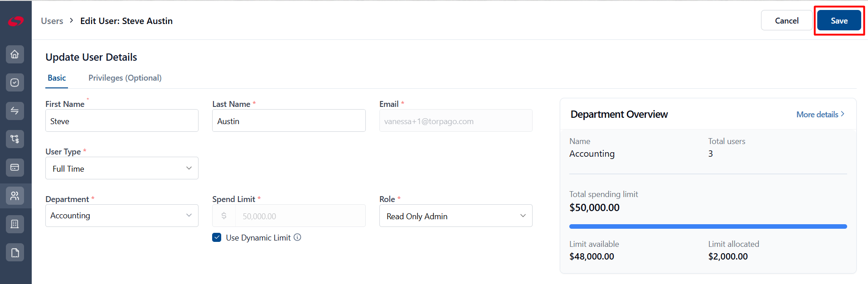
Task: Click Department Overview heading
Action: tap(619, 115)
